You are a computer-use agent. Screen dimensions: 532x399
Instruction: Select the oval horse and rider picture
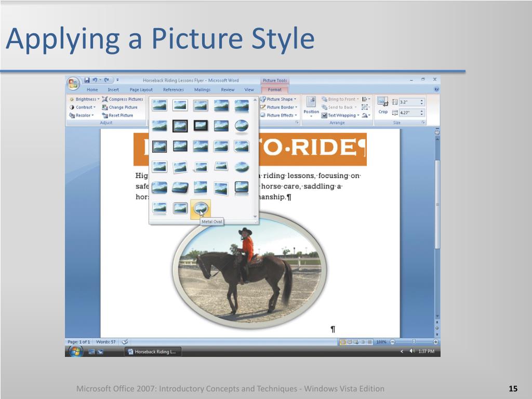tap(250, 271)
